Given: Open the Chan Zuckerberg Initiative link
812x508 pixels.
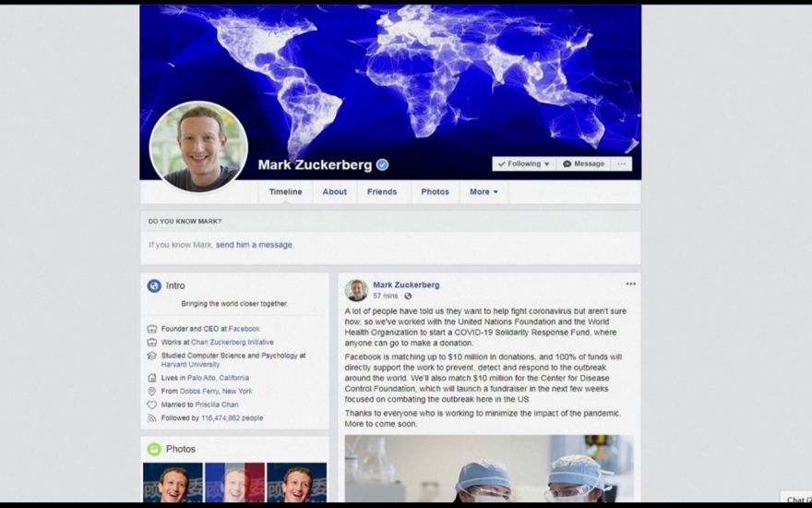Looking at the screenshot, I should 233,342.
